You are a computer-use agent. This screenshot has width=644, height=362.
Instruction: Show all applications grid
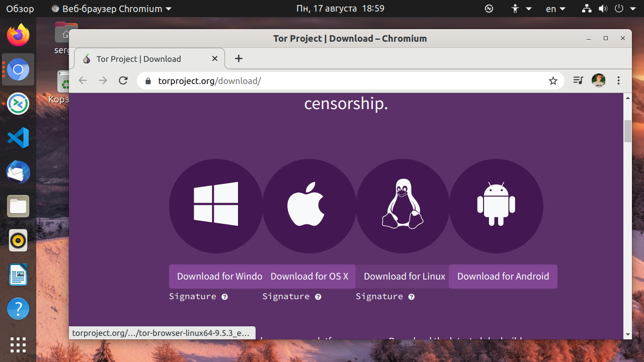(18, 345)
